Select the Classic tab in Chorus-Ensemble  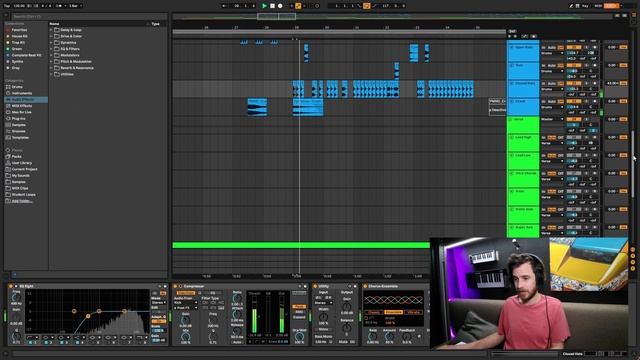[373, 312]
